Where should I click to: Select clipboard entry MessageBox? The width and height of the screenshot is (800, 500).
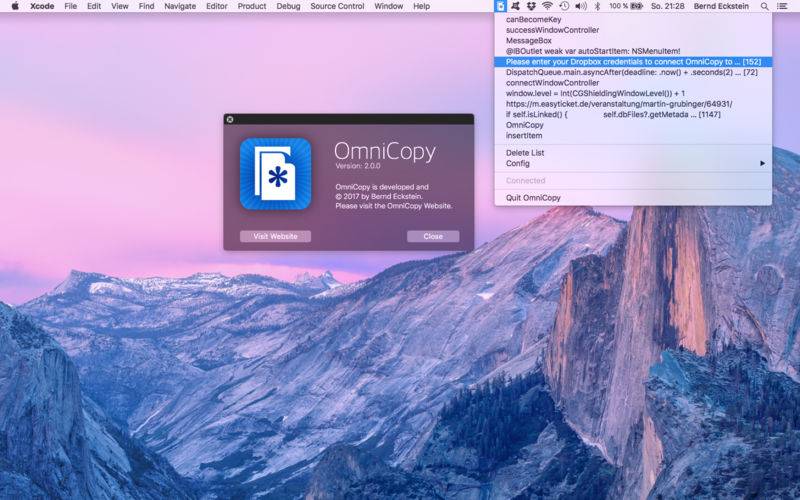point(633,40)
